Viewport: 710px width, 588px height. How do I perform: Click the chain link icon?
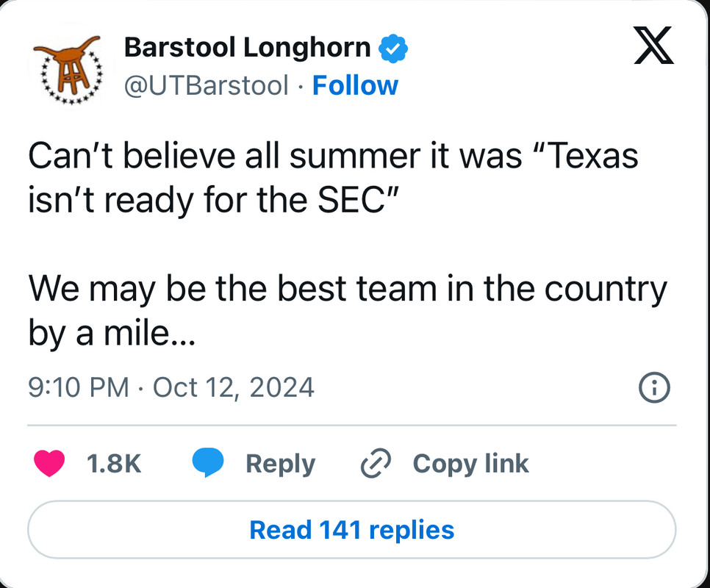[376, 464]
